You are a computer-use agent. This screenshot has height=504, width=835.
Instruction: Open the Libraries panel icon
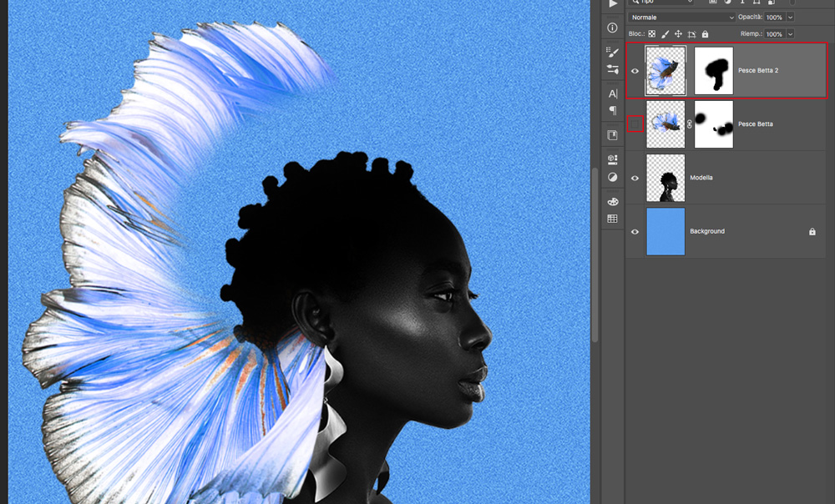click(613, 135)
